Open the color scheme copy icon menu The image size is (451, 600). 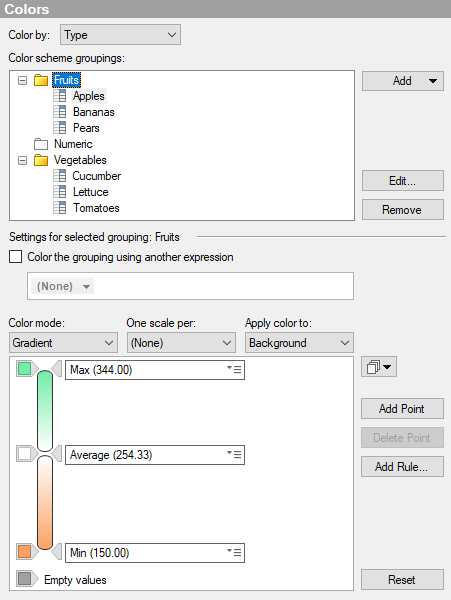pos(379,367)
